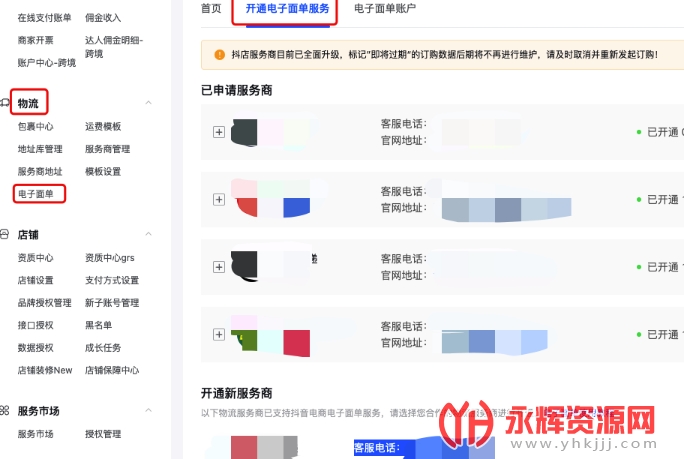Click the orange warning icon in notice
684x459 pixels.
tap(219, 55)
